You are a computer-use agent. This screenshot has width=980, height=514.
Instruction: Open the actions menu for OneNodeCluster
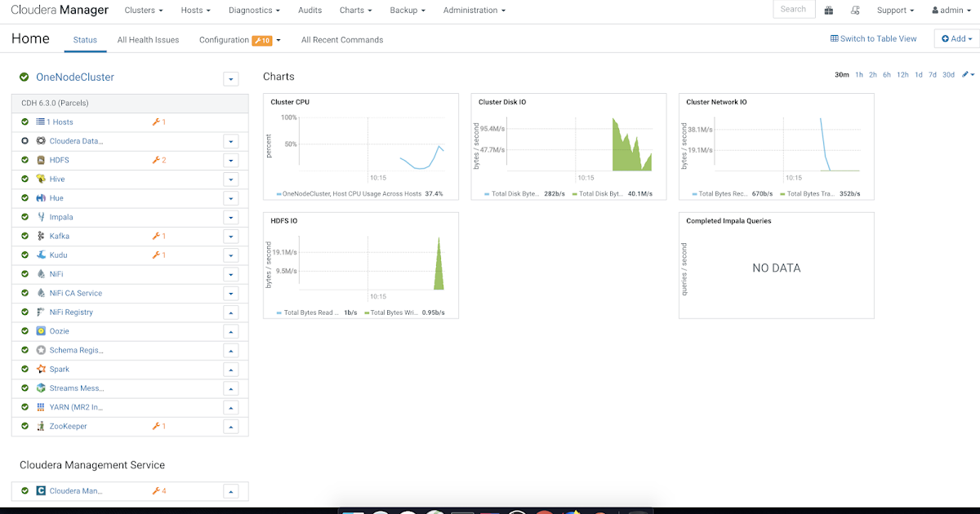click(x=230, y=78)
